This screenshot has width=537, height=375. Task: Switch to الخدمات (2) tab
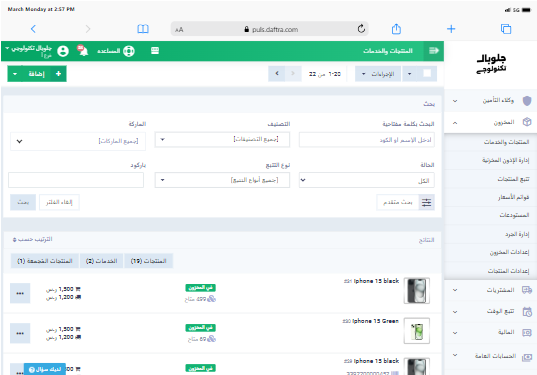point(101,261)
